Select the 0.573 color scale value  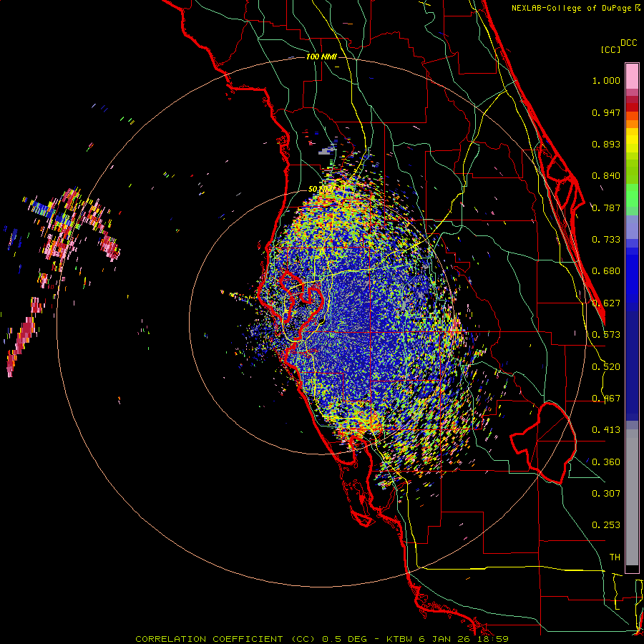click(606, 335)
